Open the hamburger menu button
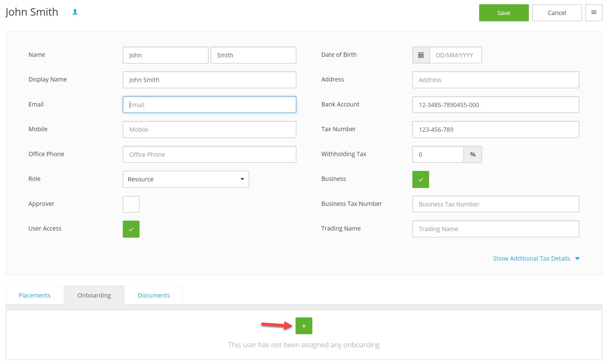The width and height of the screenshot is (607, 364). click(594, 13)
